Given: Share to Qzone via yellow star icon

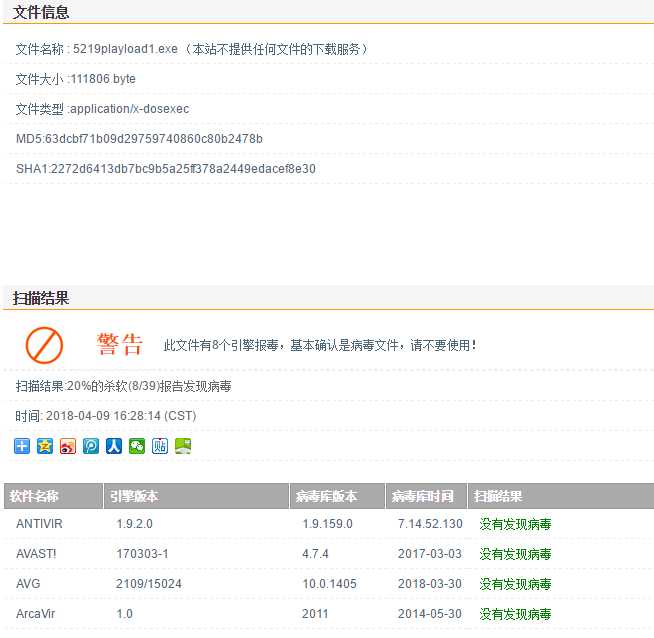Looking at the screenshot, I should point(45,446).
